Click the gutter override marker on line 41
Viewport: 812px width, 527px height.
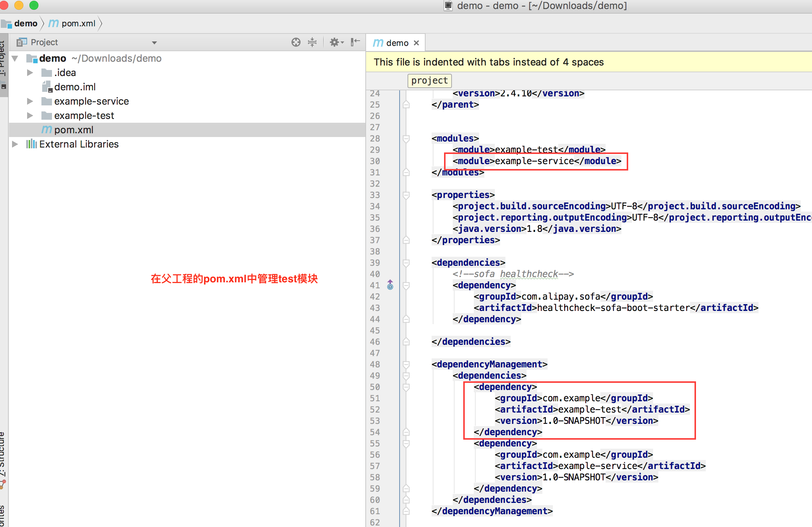[x=390, y=285]
